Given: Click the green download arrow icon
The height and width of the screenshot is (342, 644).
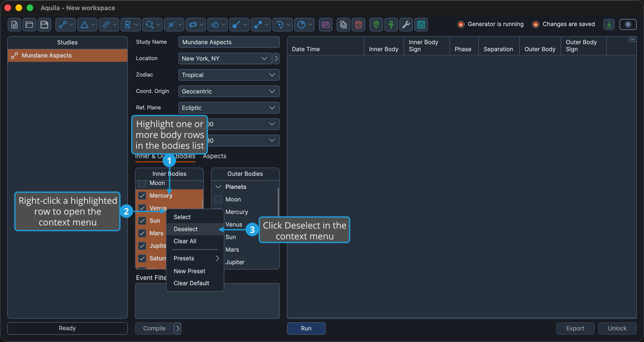Looking at the screenshot, I should [x=609, y=25].
